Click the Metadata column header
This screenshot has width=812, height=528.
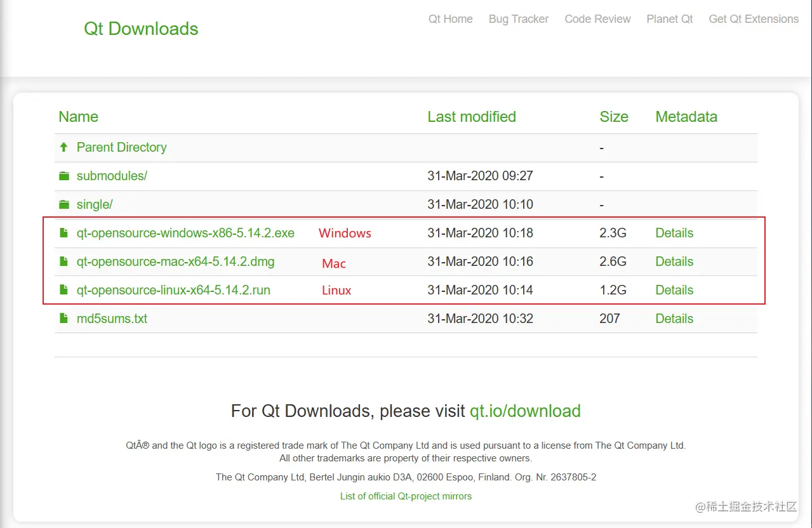[x=686, y=117]
